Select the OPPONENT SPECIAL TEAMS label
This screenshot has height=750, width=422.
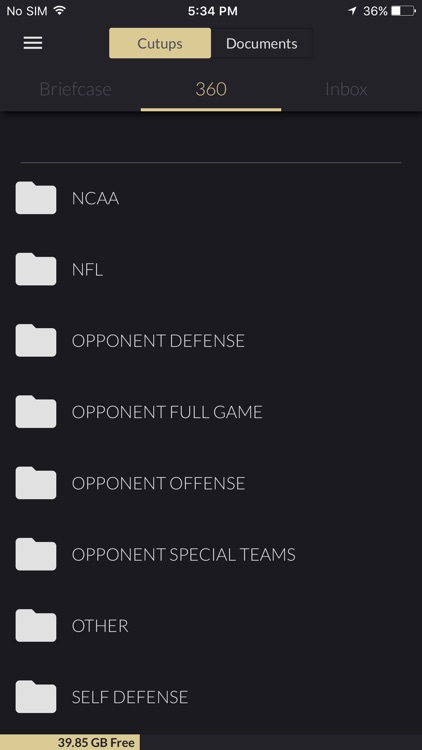(x=183, y=554)
